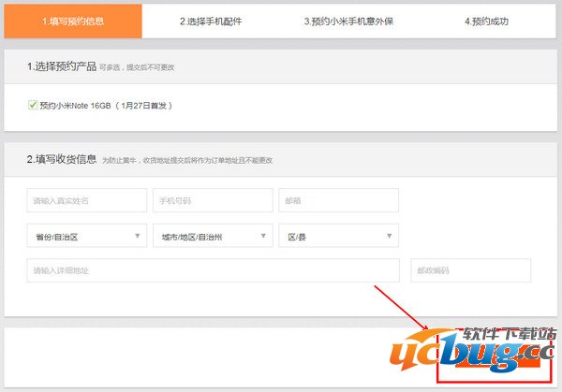Click into the 邮箱 email field
This screenshot has height=392, width=562.
point(338,201)
